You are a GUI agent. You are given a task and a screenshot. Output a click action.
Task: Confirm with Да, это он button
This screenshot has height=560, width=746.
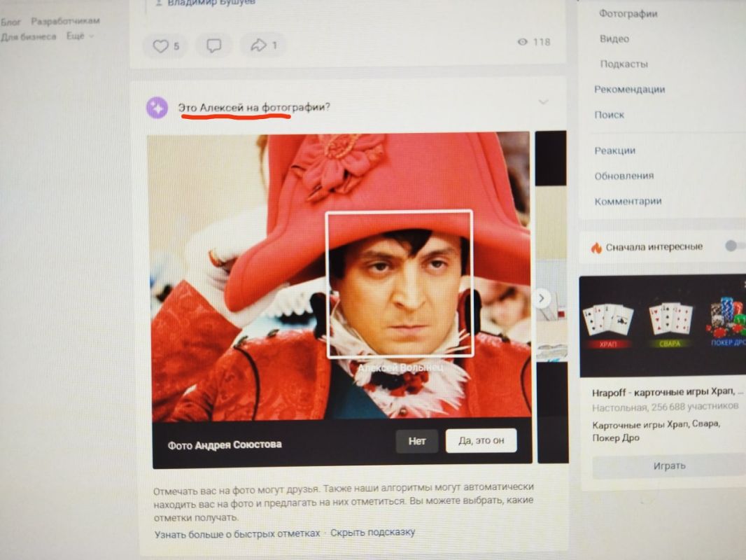(x=481, y=441)
